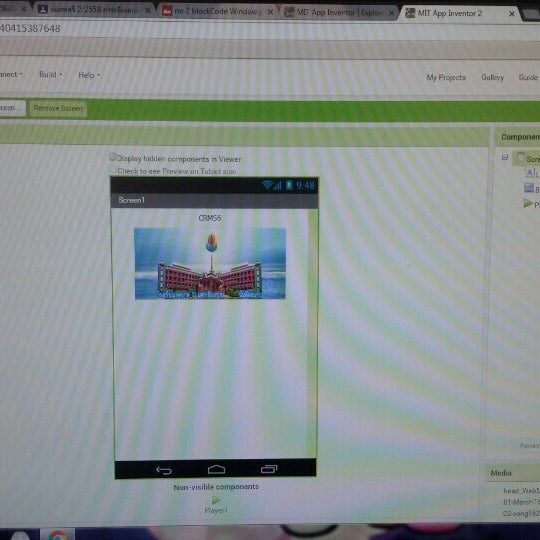Open the Build dropdown menu
The width and height of the screenshot is (540, 540).
coord(51,74)
